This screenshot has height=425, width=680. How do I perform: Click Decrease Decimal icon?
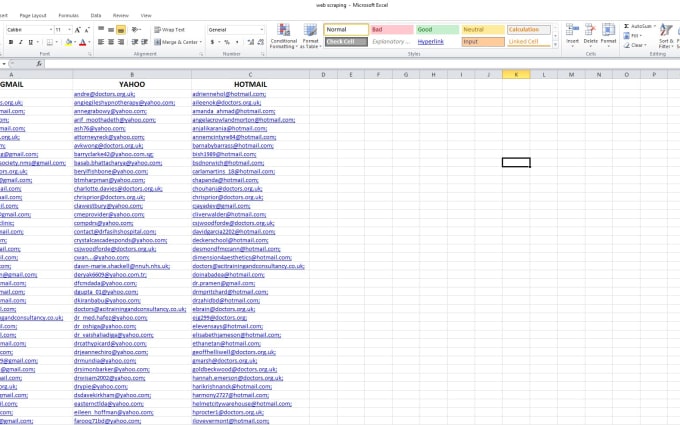pos(260,42)
